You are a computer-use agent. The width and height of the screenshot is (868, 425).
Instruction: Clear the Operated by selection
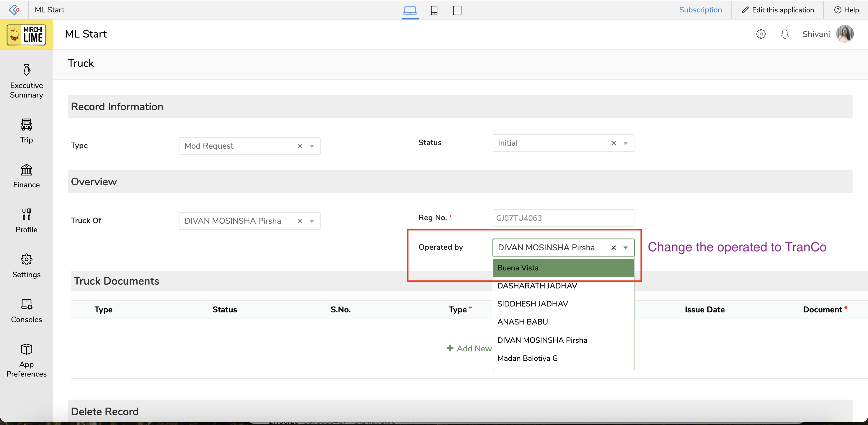pos(614,248)
